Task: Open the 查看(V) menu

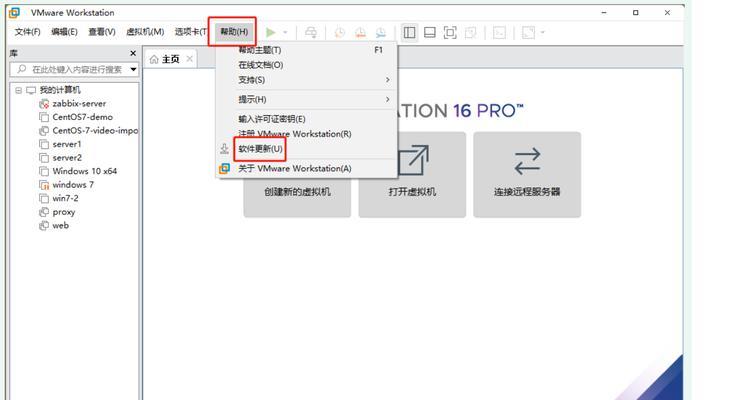Action: click(x=102, y=32)
